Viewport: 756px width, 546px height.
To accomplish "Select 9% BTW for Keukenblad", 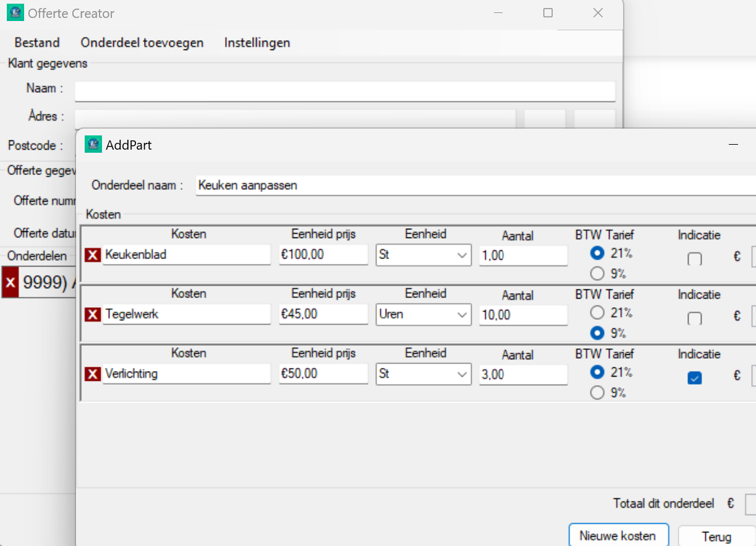I will pyautogui.click(x=597, y=273).
